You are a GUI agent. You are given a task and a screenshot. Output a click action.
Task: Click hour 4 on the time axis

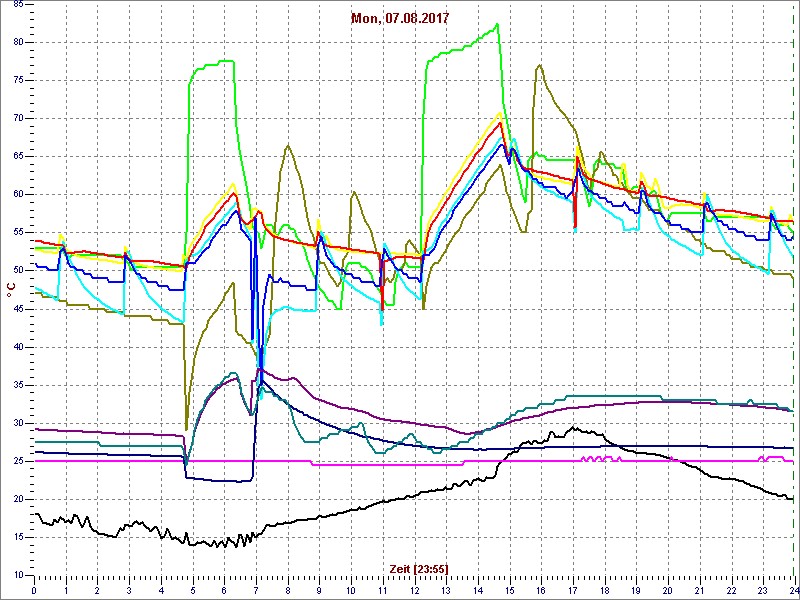pos(161,590)
